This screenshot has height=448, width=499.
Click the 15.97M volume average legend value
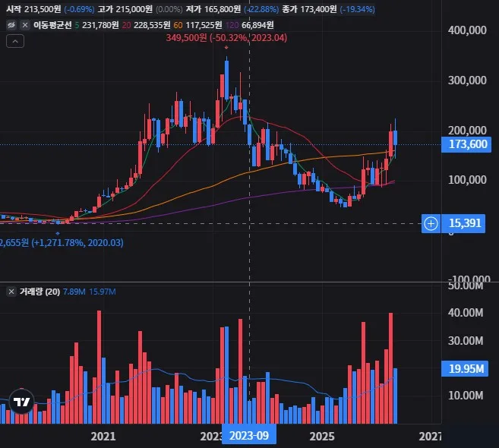tap(103, 292)
